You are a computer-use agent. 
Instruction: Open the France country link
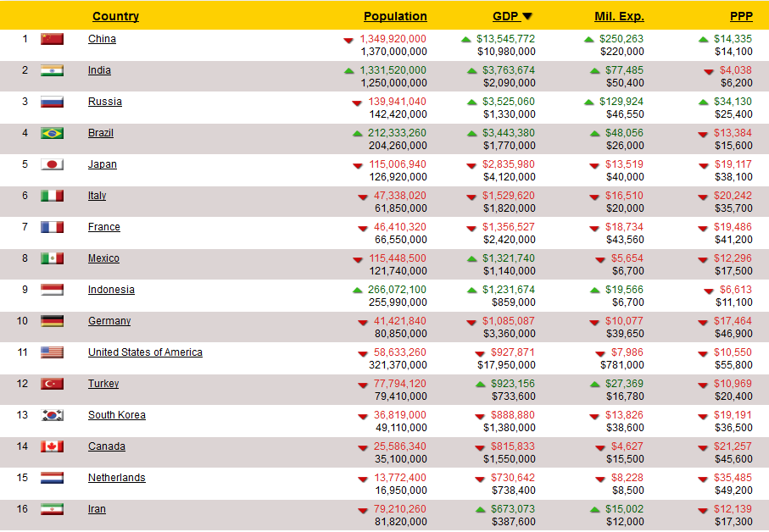pos(104,227)
